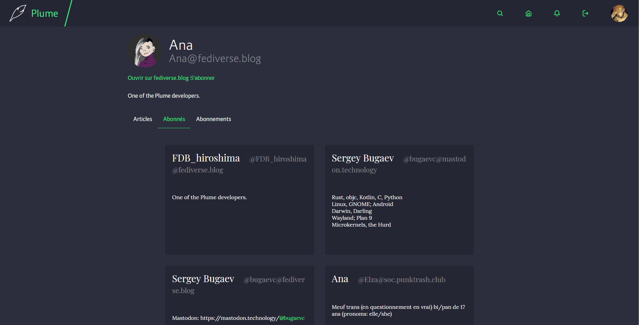Click the 'Rust, objc, Kotlin, C, Python' line
This screenshot has width=644, height=325.
pyautogui.click(x=367, y=197)
